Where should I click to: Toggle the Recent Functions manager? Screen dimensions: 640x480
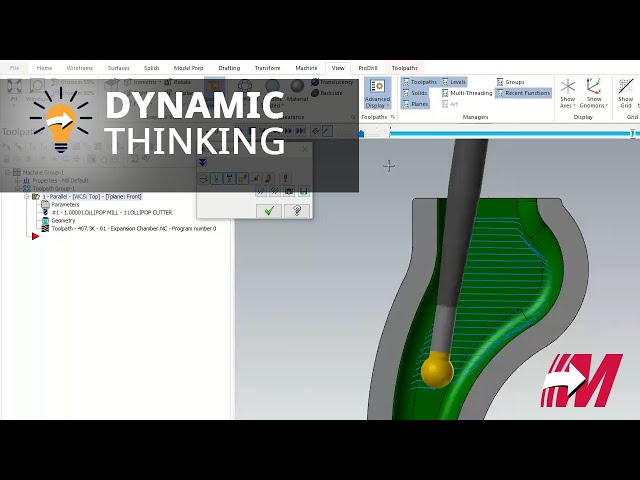(523, 93)
